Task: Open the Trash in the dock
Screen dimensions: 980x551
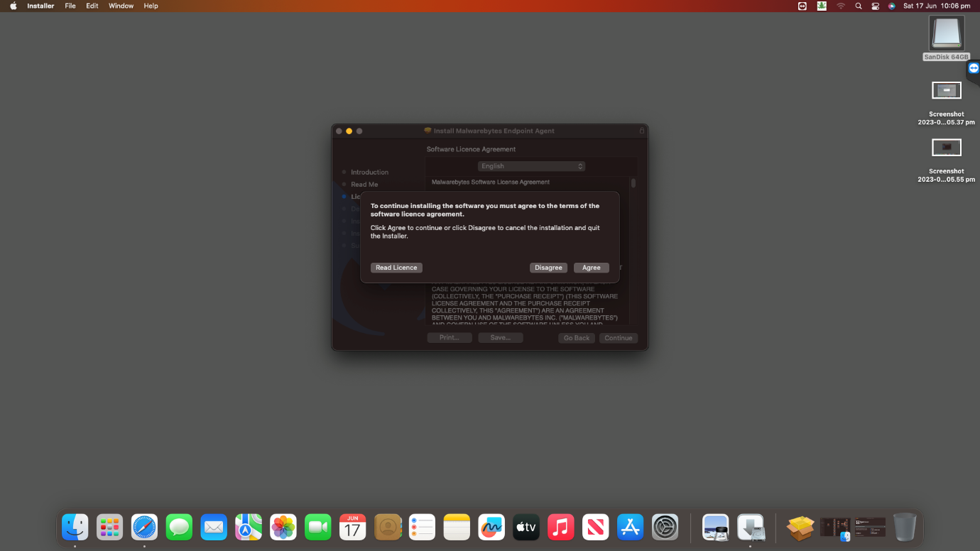Action: pos(905,527)
